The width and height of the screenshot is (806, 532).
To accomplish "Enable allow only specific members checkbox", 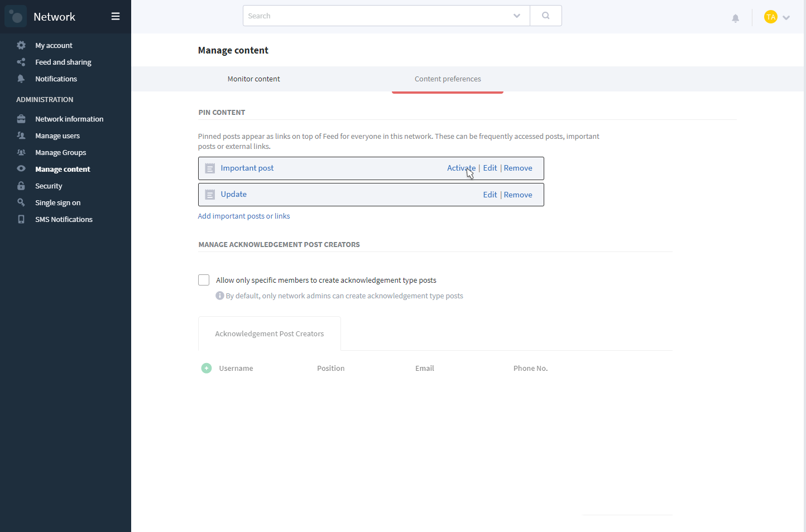I will (x=204, y=280).
